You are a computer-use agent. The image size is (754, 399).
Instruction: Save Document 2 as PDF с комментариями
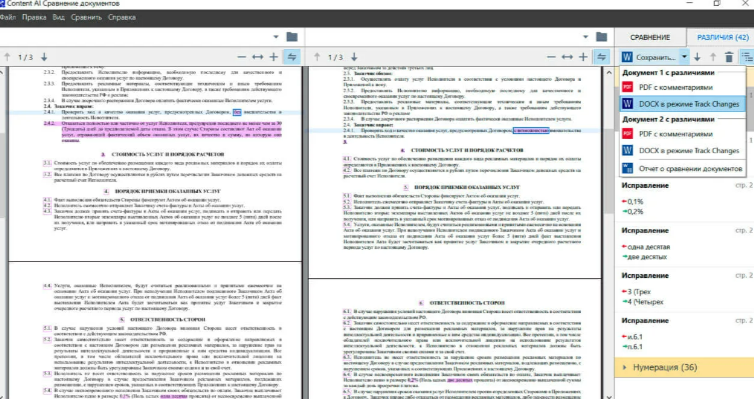[x=683, y=134]
